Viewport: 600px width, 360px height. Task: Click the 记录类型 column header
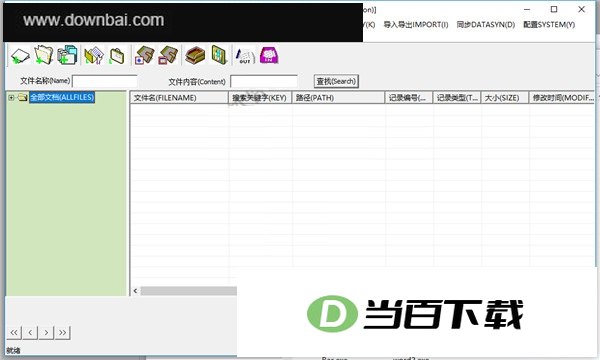[x=457, y=98]
